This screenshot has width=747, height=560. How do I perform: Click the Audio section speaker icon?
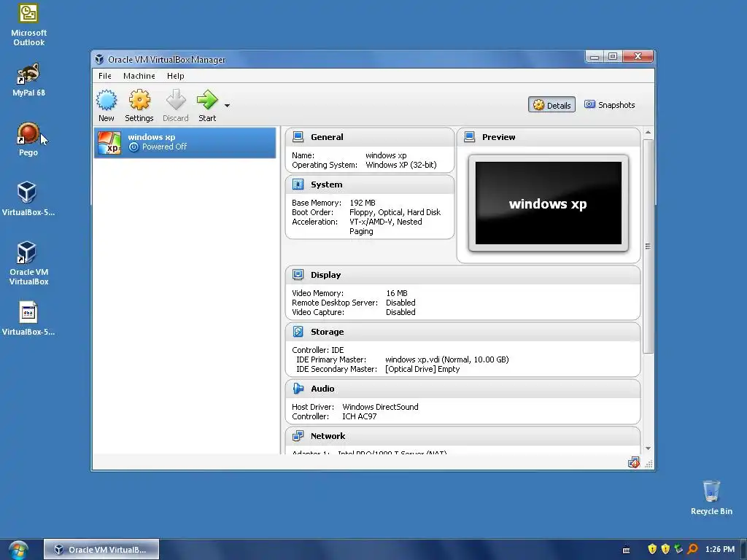[298, 389]
